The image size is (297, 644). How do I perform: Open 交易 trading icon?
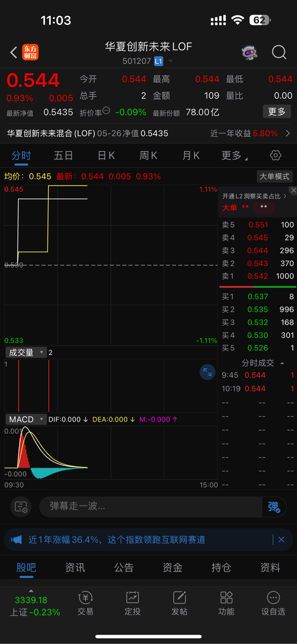click(85, 603)
